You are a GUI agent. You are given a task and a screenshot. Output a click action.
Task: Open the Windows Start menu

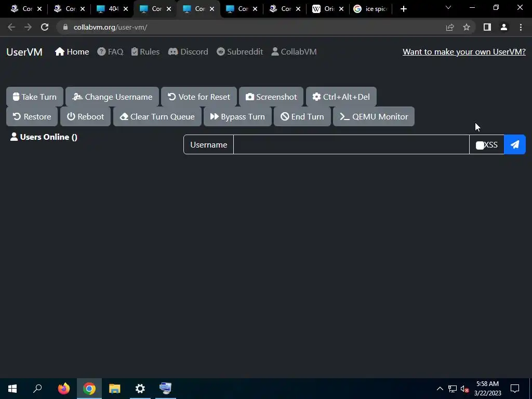[12, 389]
